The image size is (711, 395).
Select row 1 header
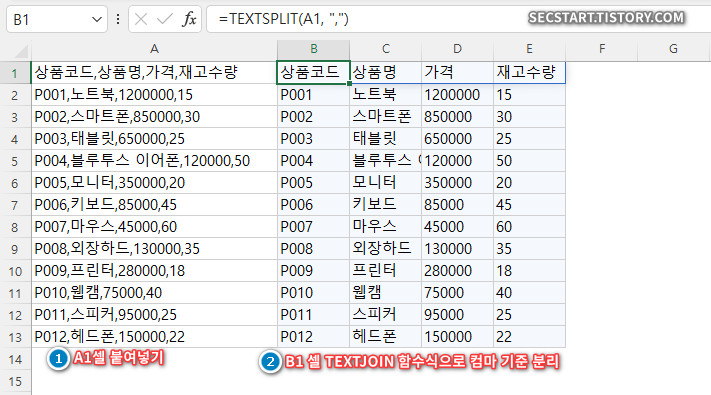[x=15, y=73]
